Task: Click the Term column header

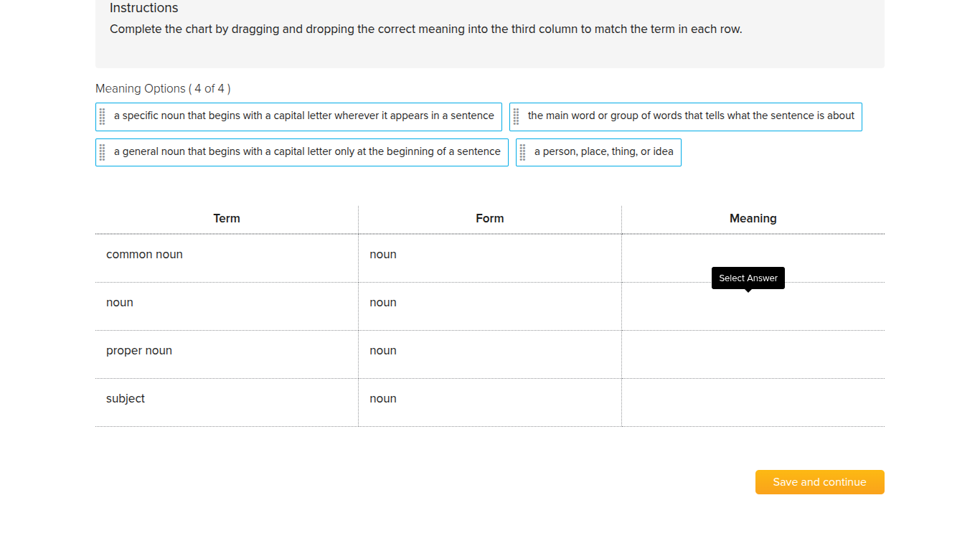Action: [x=227, y=219]
